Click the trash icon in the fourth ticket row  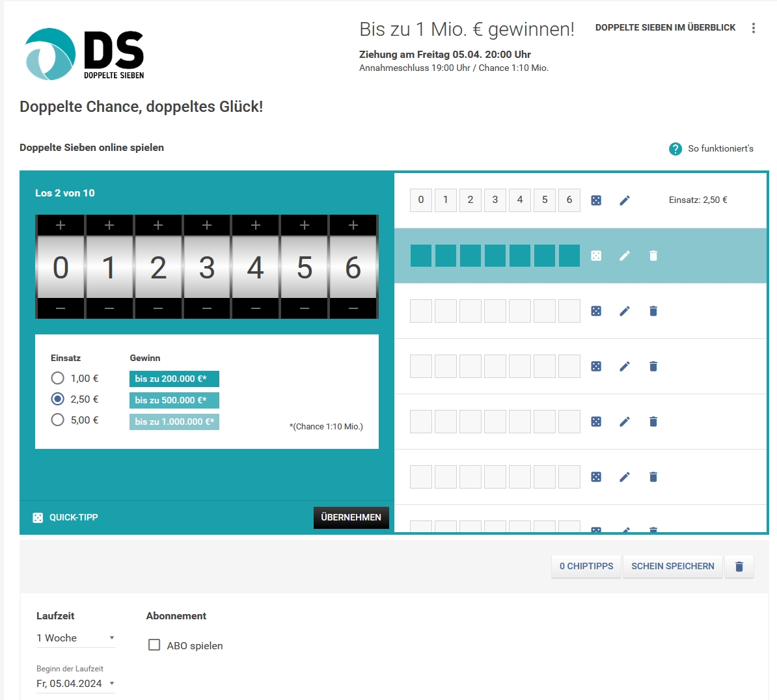tap(653, 366)
